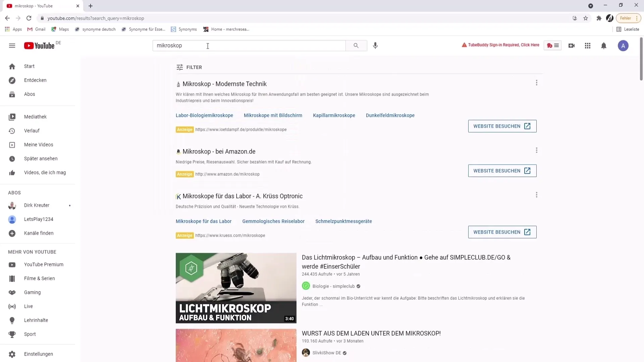Open Meine Videos

(x=38, y=145)
